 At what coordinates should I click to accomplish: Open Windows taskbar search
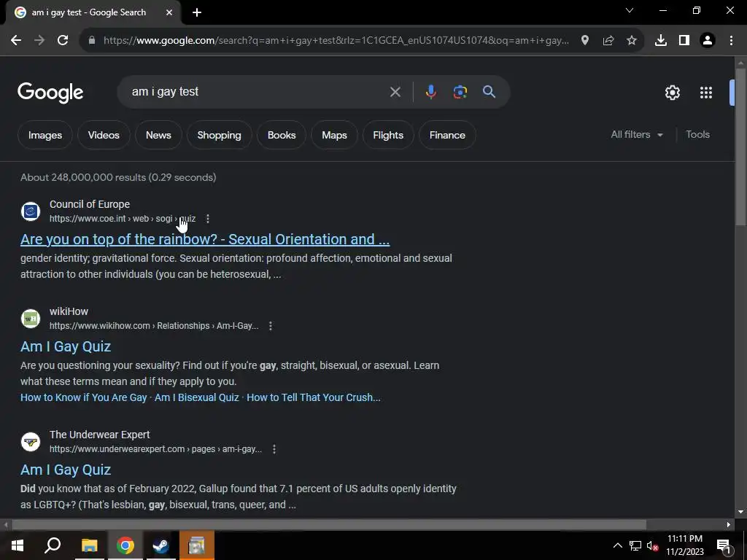point(53,545)
